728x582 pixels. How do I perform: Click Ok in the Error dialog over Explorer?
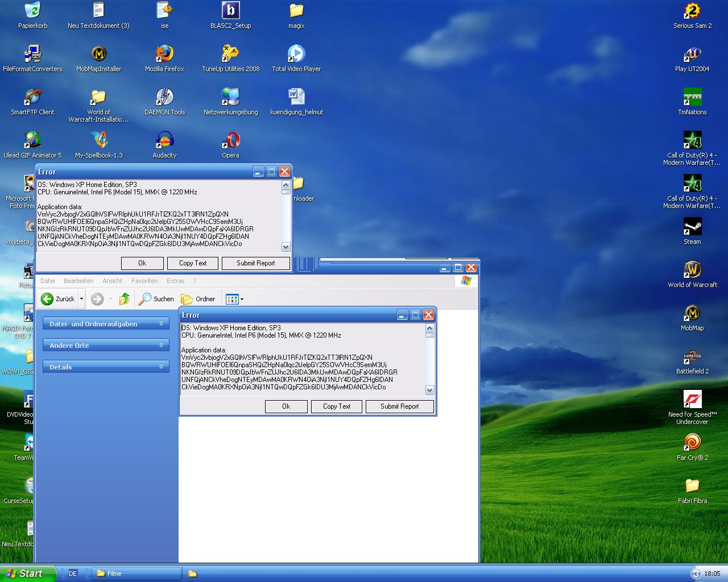click(x=286, y=406)
